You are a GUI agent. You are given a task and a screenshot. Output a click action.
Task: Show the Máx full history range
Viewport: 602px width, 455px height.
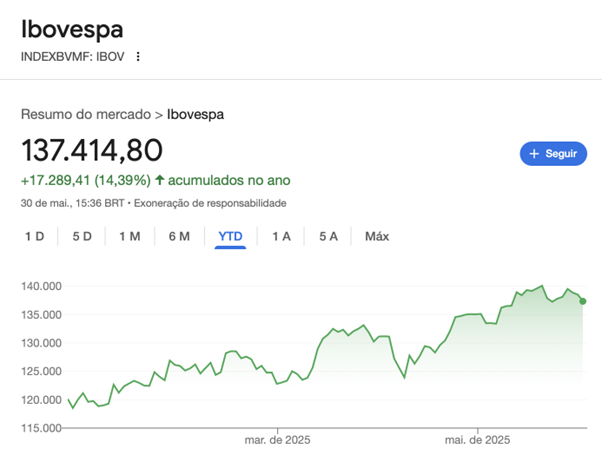[377, 236]
